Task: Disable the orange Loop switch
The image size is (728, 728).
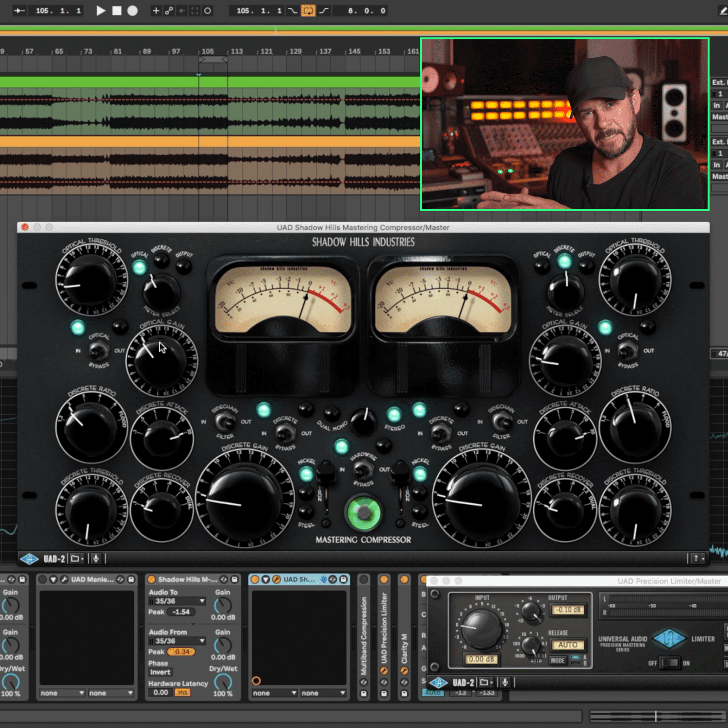Action: pos(308,11)
